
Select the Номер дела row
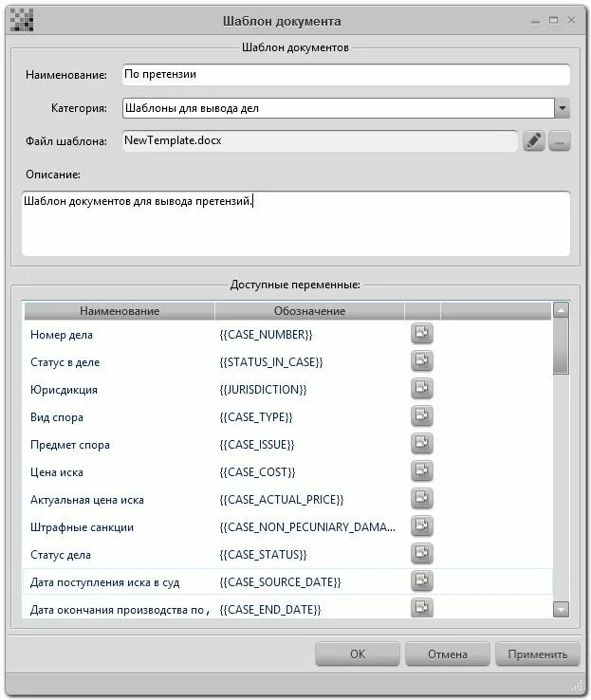(287, 335)
